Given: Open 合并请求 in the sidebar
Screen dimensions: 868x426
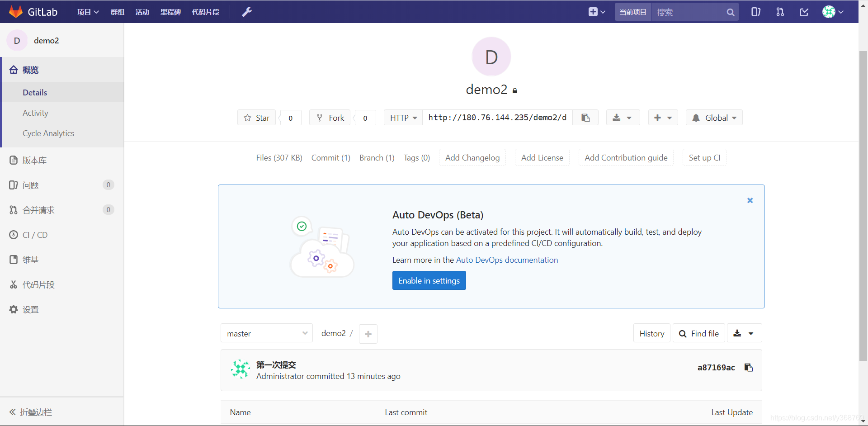Looking at the screenshot, I should point(62,210).
